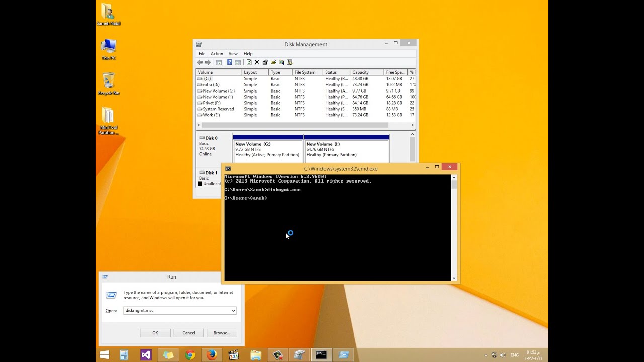Toggle the Show/Hide Action Pane toolbar icon

238,62
